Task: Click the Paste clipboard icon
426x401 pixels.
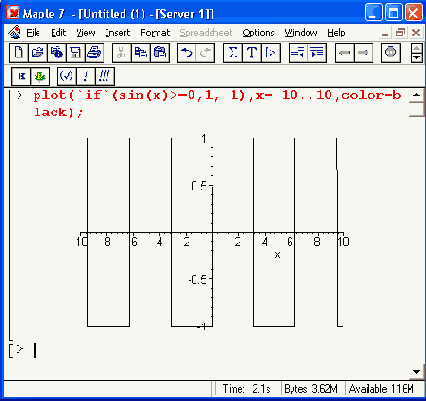Action: (160, 53)
